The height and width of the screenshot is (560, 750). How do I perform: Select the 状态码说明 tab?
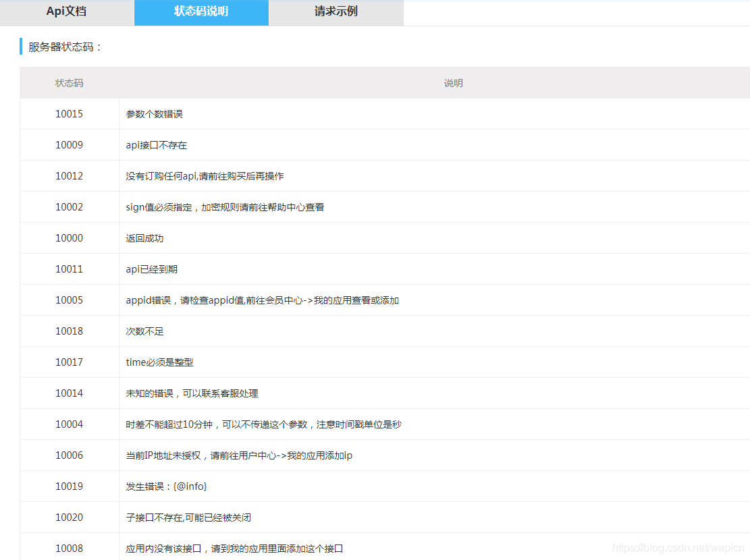tap(201, 11)
